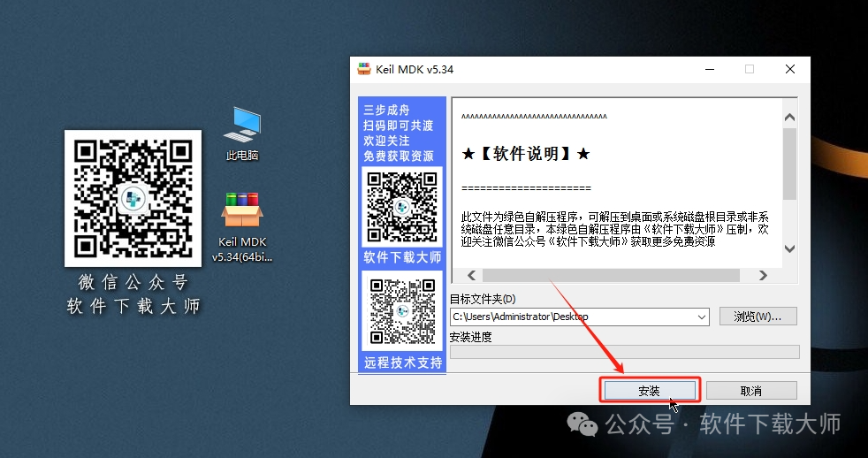Click the 三步成舟 sidebar text
This screenshot has height=458, width=868.
click(386, 110)
